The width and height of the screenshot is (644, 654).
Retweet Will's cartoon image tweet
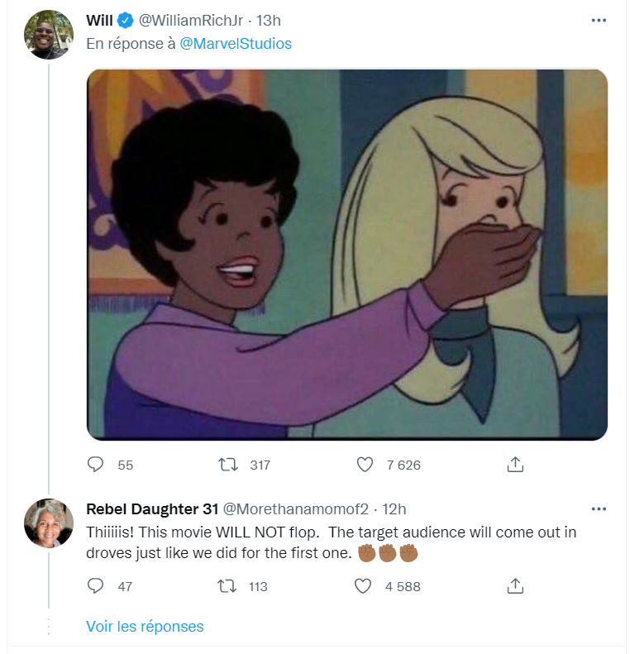pos(224,465)
